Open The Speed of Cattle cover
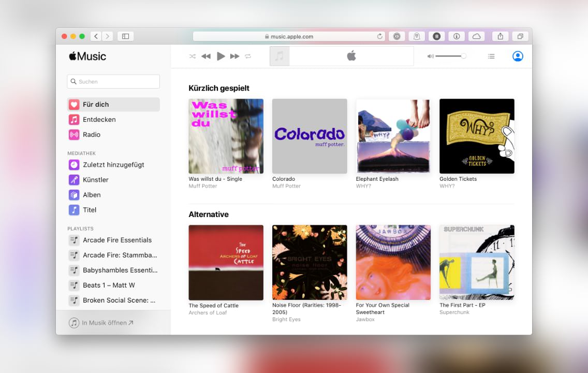This screenshot has height=373, width=588. (x=226, y=262)
